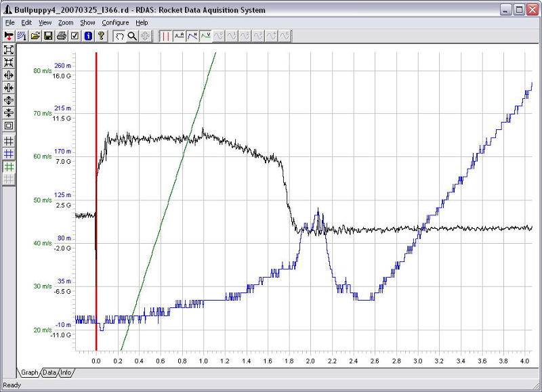Toggle the black grid lines button
542x392 pixels.
pos(9,141)
